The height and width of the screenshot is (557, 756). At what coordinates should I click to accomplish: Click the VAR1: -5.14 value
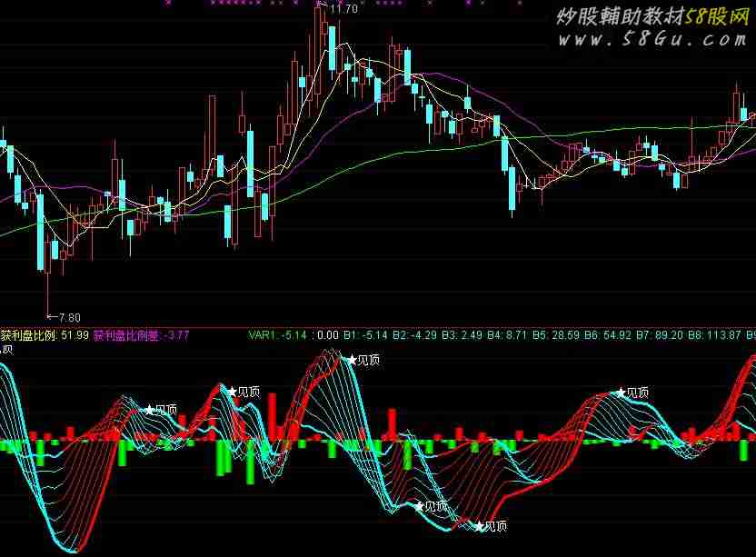coord(277,335)
